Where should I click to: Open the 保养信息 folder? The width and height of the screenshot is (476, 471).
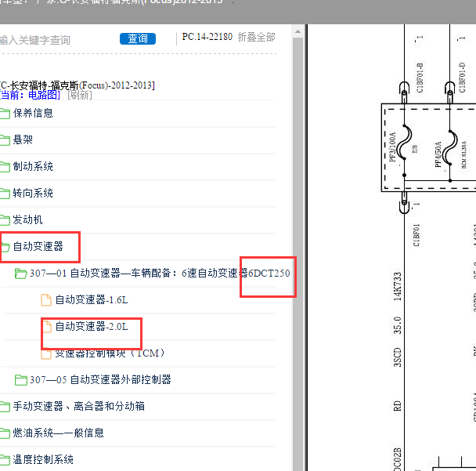tap(33, 113)
